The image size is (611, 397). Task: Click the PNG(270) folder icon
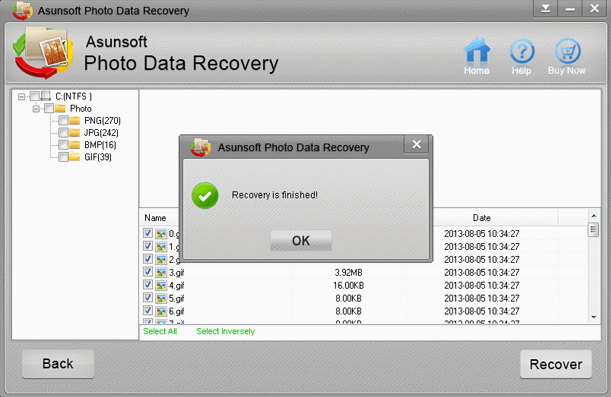(x=74, y=120)
